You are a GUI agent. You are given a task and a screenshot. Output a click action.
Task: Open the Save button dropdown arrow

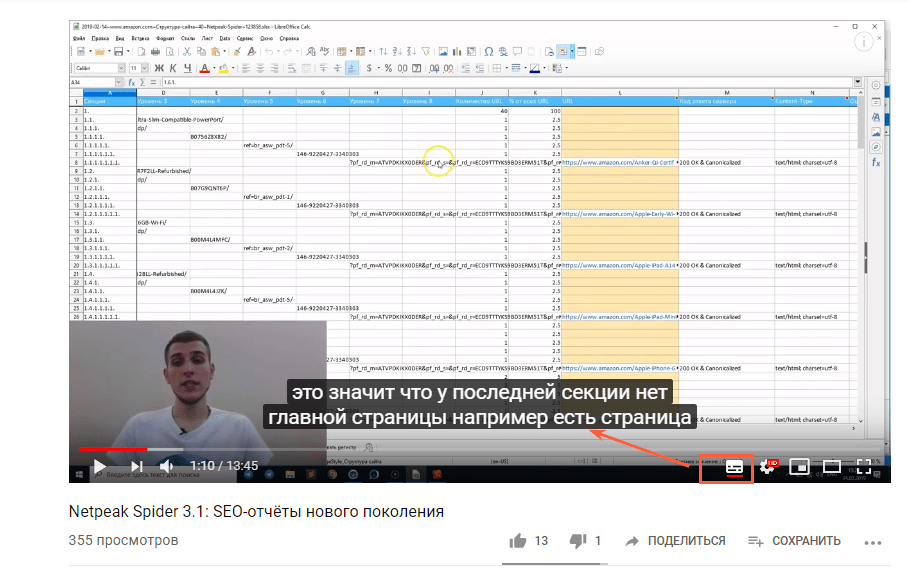[x=128, y=52]
